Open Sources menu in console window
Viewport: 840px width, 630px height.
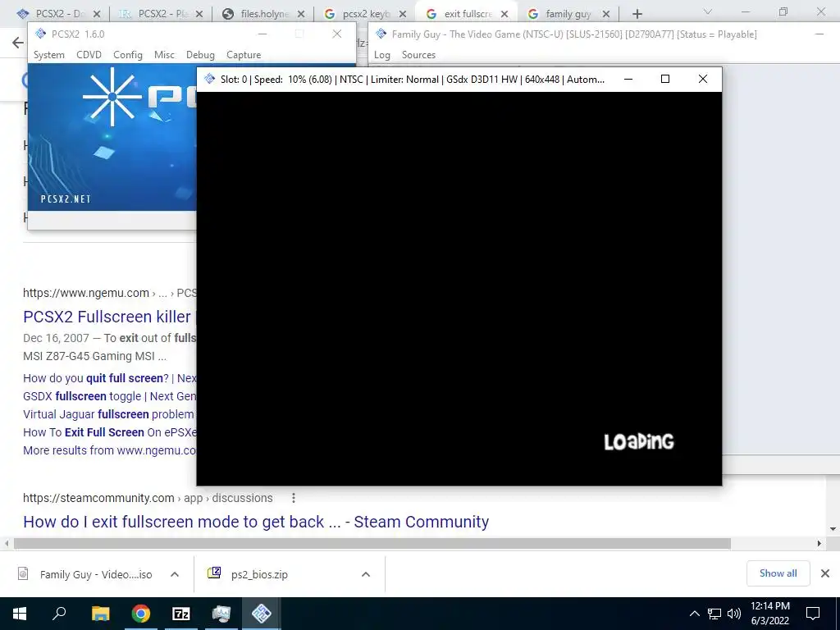pyautogui.click(x=418, y=55)
